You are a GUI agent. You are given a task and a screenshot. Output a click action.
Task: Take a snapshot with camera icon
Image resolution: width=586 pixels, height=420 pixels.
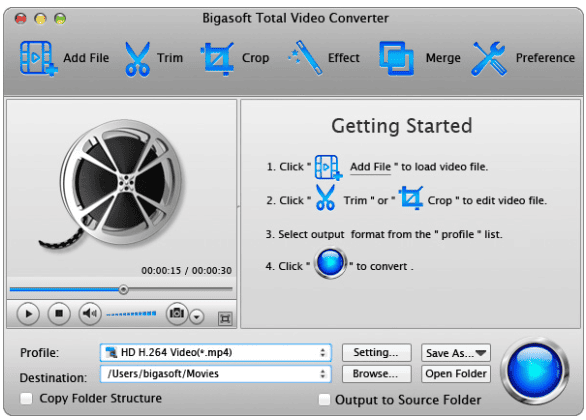pyautogui.click(x=177, y=313)
